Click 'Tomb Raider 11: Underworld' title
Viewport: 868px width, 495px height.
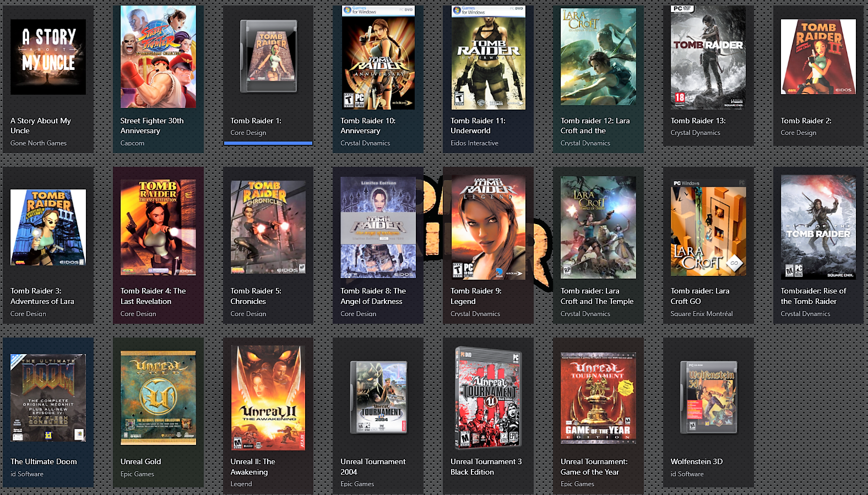click(478, 126)
